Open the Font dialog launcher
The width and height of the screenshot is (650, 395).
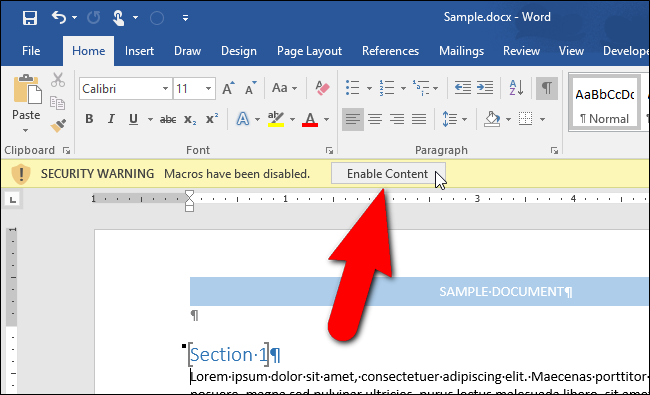click(x=329, y=151)
